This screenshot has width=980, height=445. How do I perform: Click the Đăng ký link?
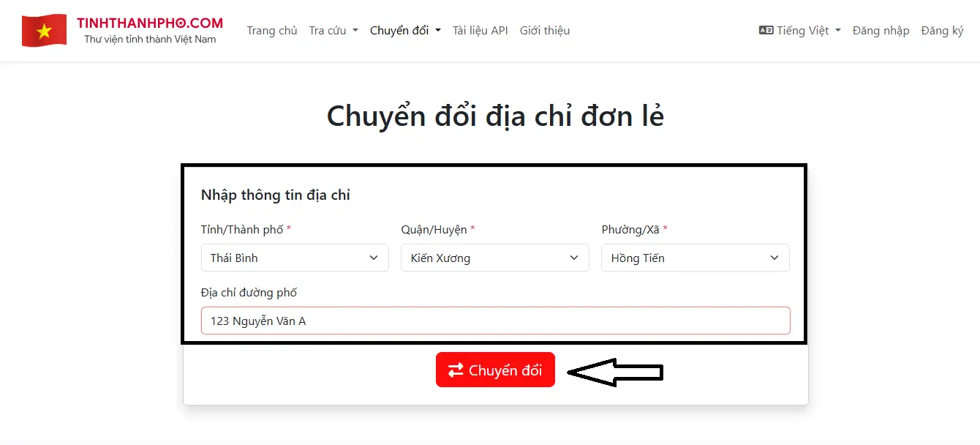click(x=943, y=31)
